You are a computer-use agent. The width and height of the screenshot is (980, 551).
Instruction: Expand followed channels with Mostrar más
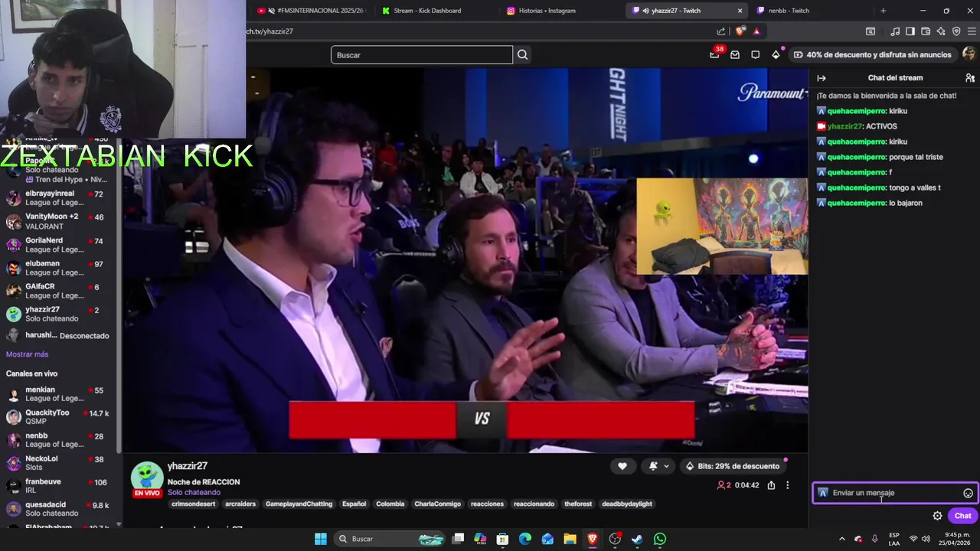coord(27,354)
